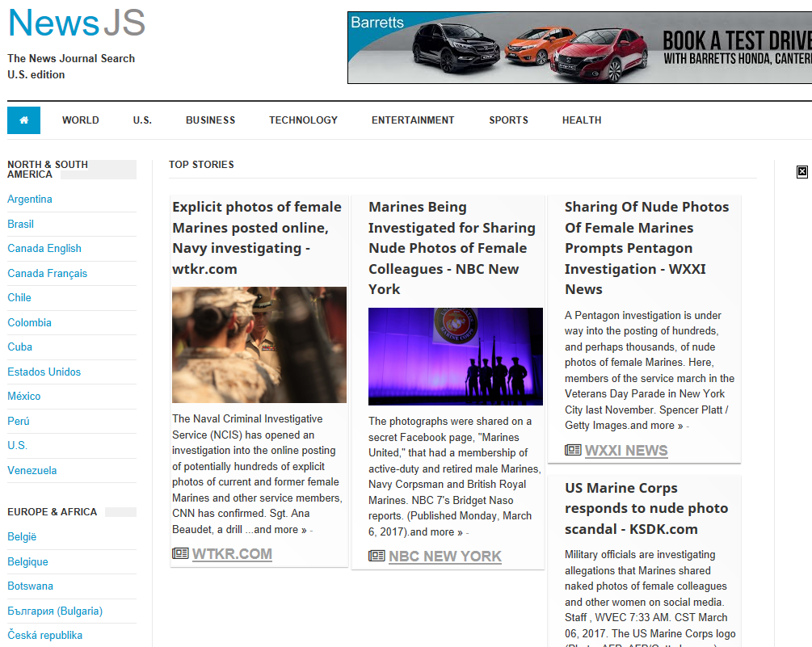
Task: Open the HEALTH section
Action: pyautogui.click(x=582, y=120)
